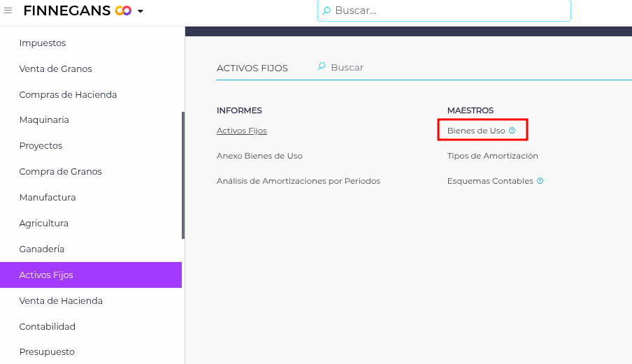Open Tipos de Amortización master
Viewport: 632px width, 364px height.
pyautogui.click(x=493, y=156)
